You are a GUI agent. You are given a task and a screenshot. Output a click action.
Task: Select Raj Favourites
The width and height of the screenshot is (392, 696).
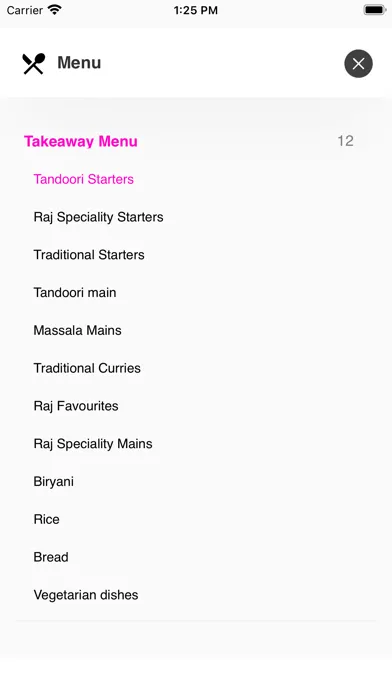pyautogui.click(x=76, y=406)
